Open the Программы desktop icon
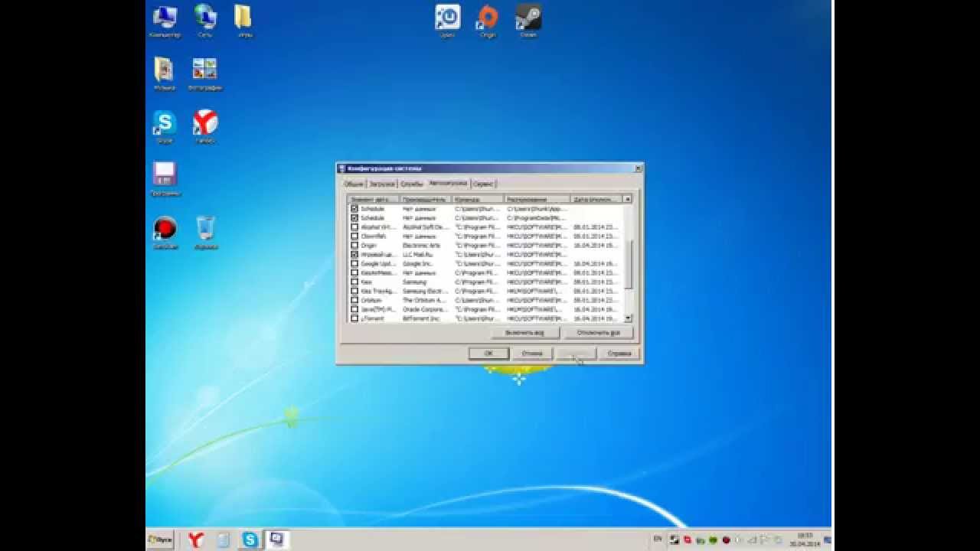Viewport: 980px width, 551px height. pos(165,179)
